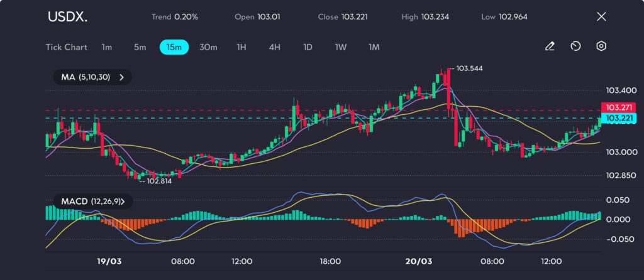Choose the 4H timeframe
The image size is (644, 280).
[x=274, y=46]
